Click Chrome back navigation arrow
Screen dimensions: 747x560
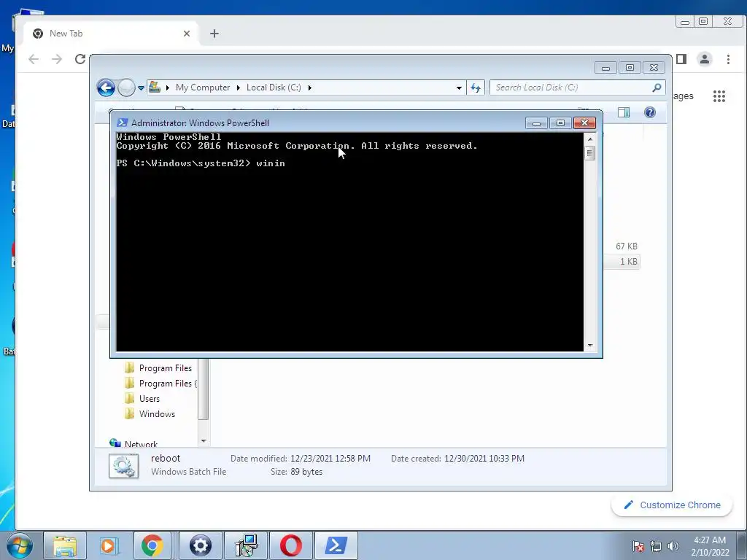[x=34, y=59]
